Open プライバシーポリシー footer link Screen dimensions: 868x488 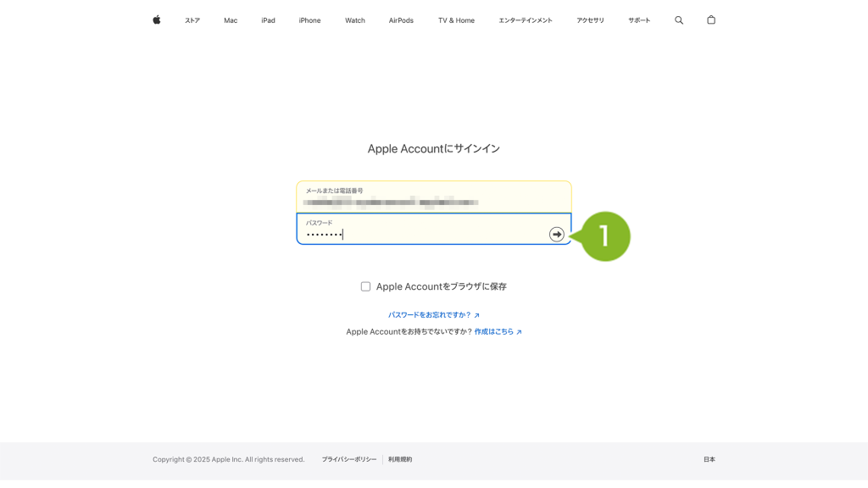pos(348,459)
